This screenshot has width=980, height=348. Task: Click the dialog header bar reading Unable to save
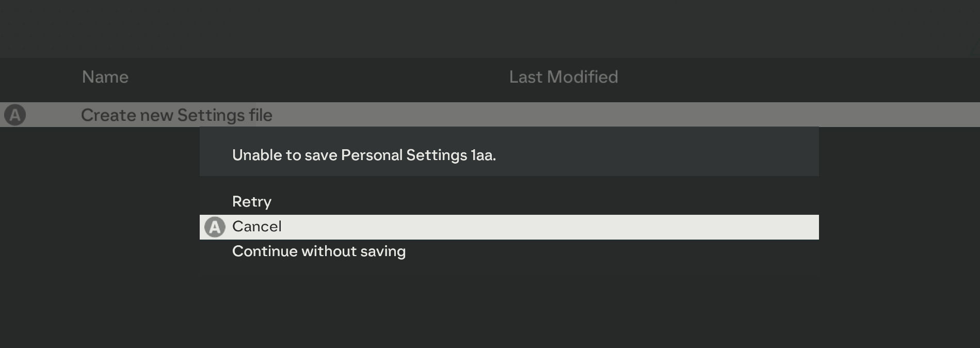pos(509,152)
